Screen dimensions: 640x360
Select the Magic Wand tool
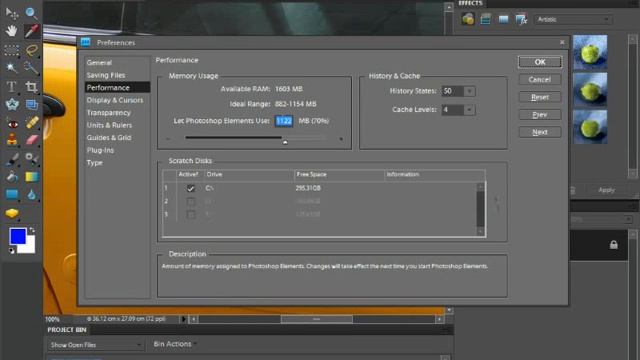(x=12, y=68)
